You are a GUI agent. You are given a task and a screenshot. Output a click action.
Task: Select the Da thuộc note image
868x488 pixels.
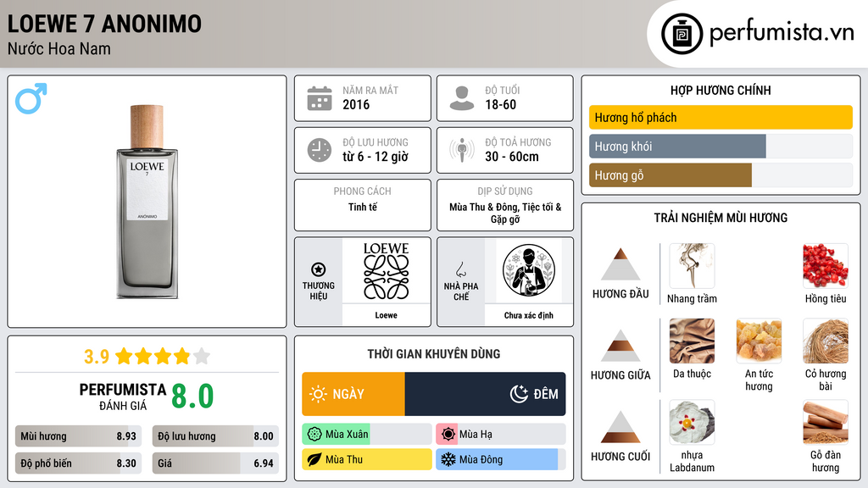[x=692, y=341]
